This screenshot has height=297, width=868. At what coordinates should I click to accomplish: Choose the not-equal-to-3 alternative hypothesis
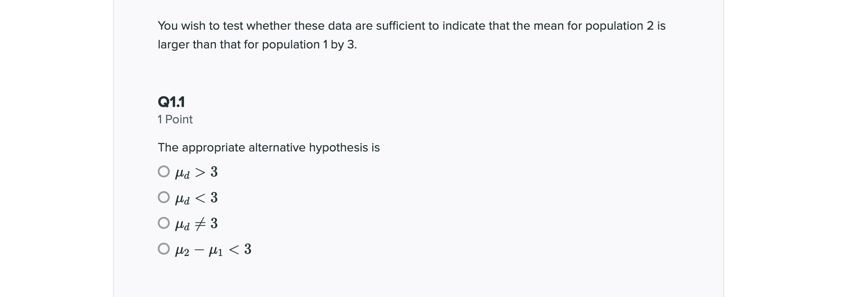[x=164, y=222]
